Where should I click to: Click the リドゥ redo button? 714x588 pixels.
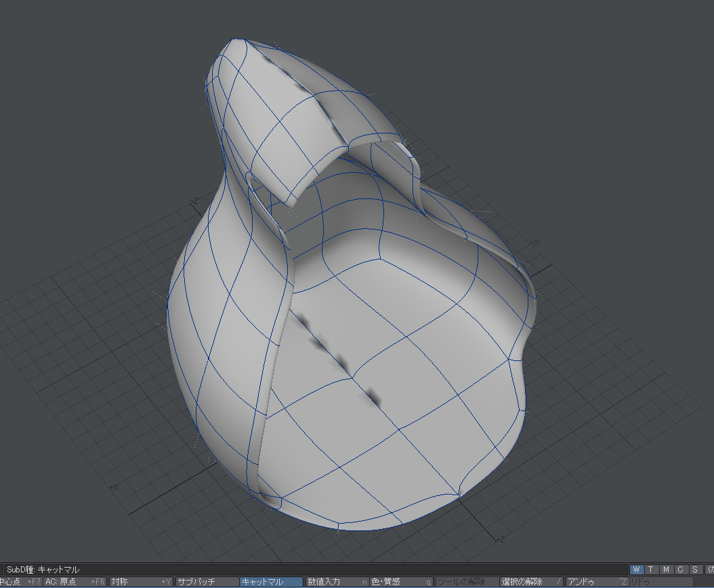[x=661, y=582]
